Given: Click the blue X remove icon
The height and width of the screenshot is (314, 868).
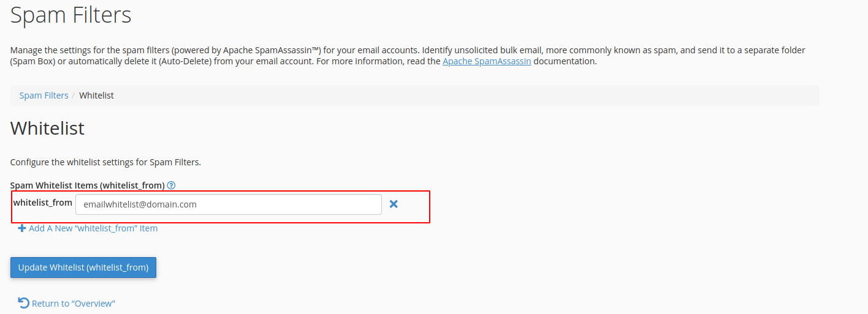Looking at the screenshot, I should pyautogui.click(x=394, y=204).
